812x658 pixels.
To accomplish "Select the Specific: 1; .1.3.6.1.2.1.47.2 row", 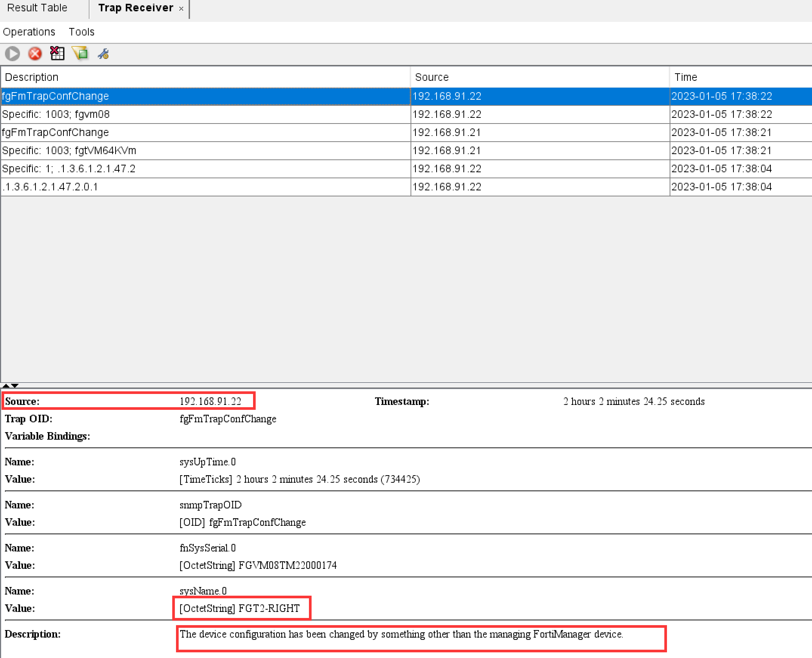I will pos(69,169).
